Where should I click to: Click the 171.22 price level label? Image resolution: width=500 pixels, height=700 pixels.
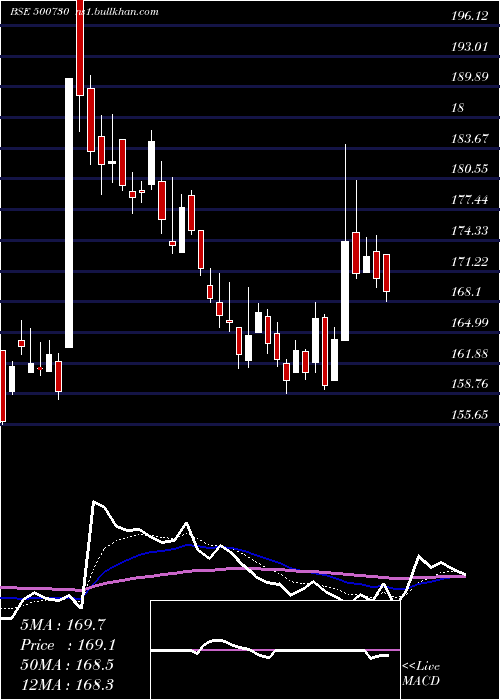point(469,261)
